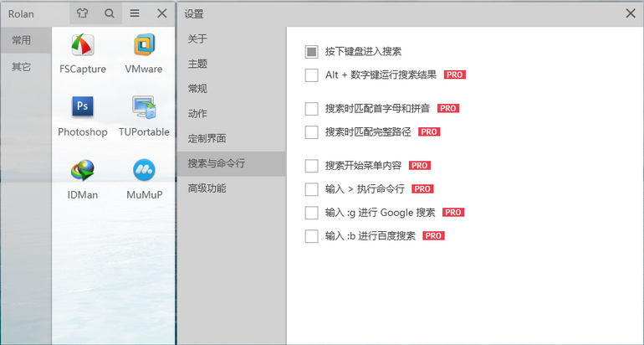The width and height of the screenshot is (644, 345).
Task: Click PRO badge beside 搜索时匹配首字母和拼音
Action: point(448,109)
